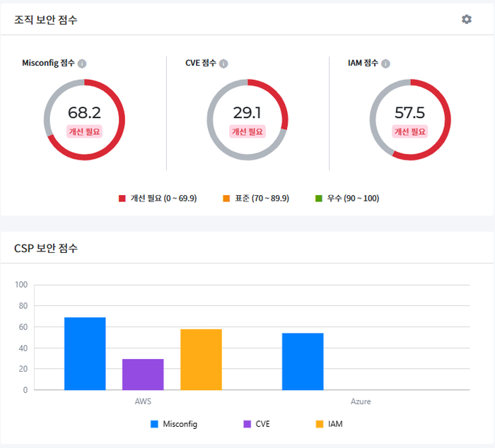Screen dimensions: 495x448
Task: Click the red 개선 필요 legend swatch
Action: [x=122, y=199]
